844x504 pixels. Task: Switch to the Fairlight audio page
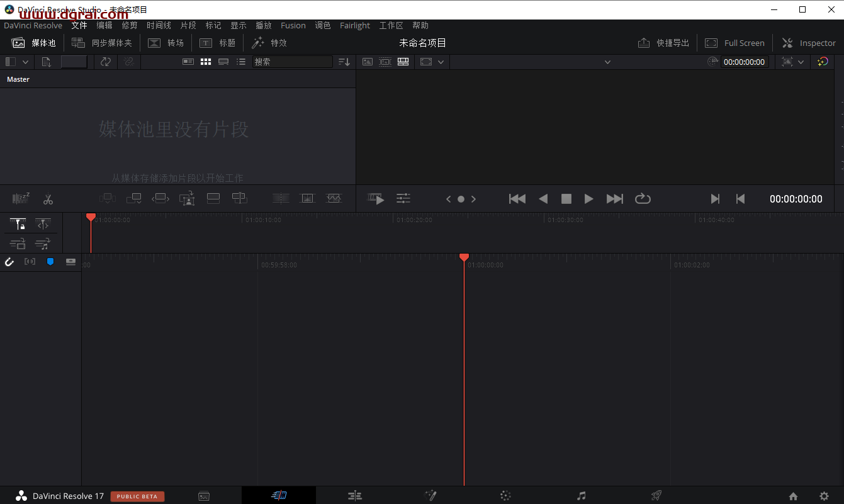pos(581,496)
